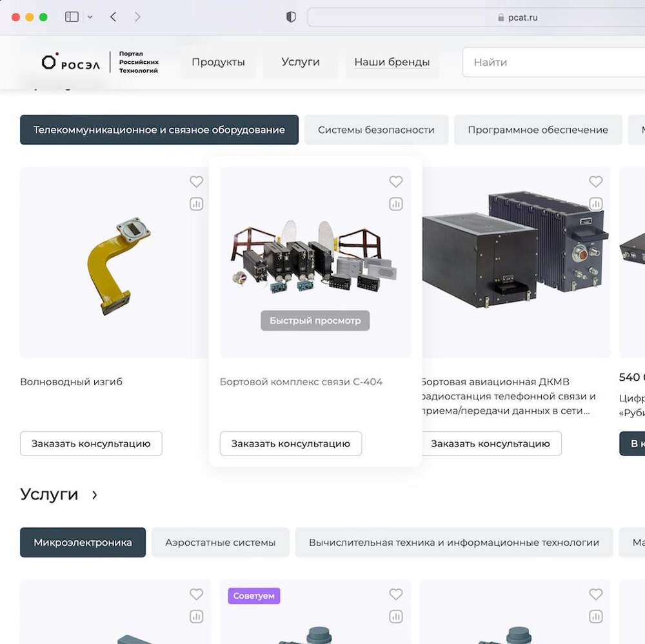Image resolution: width=645 pixels, height=644 pixels.
Task: Add Волноводный изгиб to favorites with heart
Action: [x=197, y=182]
